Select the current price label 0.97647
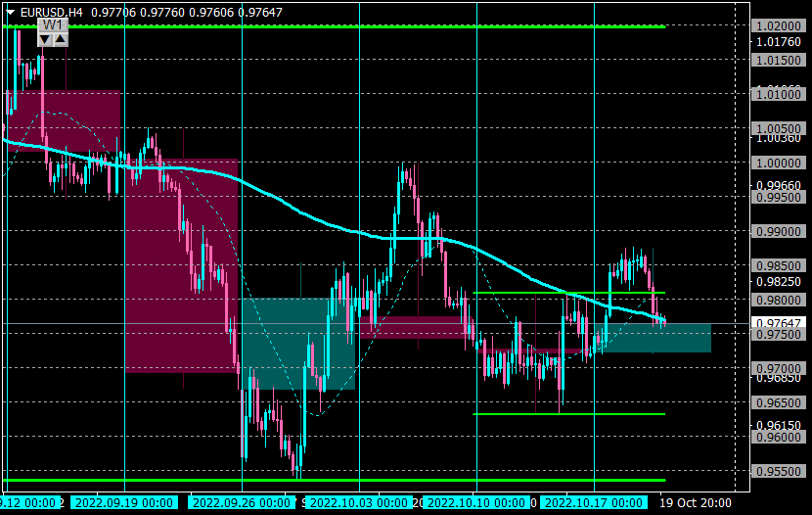812x515 pixels. click(x=779, y=323)
